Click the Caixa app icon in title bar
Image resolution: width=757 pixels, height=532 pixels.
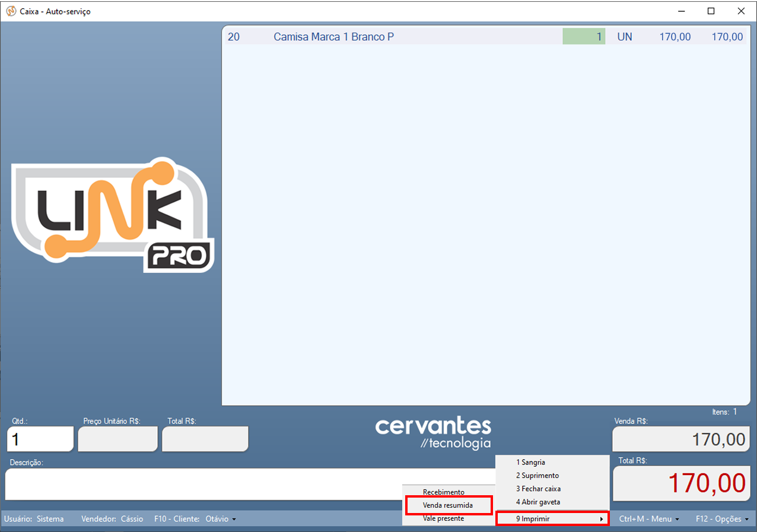coord(11,11)
